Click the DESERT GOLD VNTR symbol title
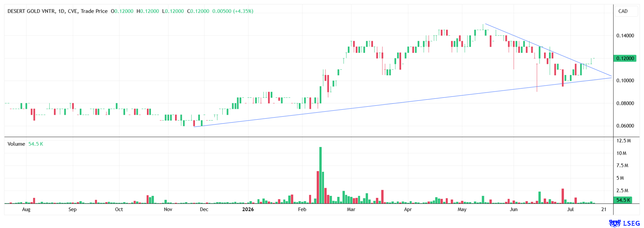The width and height of the screenshot is (644, 228). coord(31,11)
